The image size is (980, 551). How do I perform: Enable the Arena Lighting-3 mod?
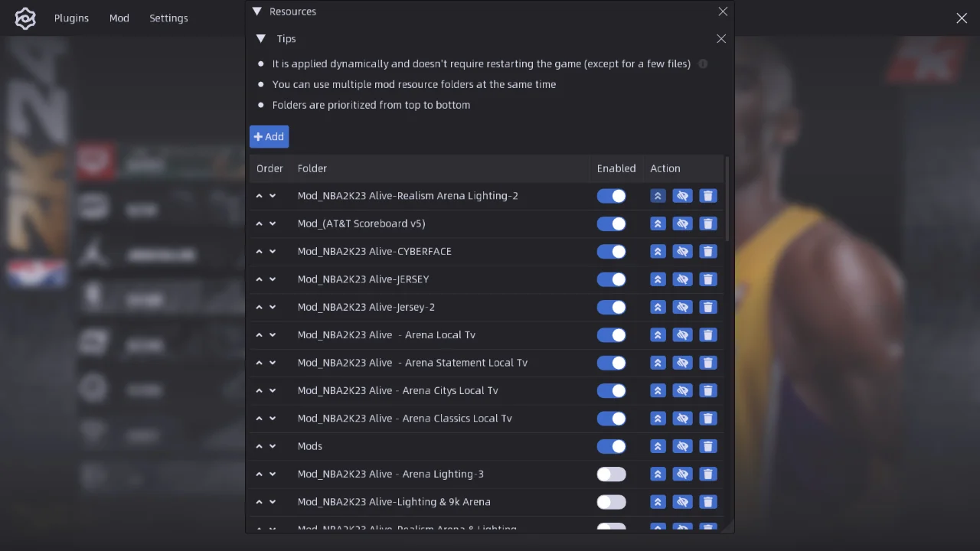point(612,474)
